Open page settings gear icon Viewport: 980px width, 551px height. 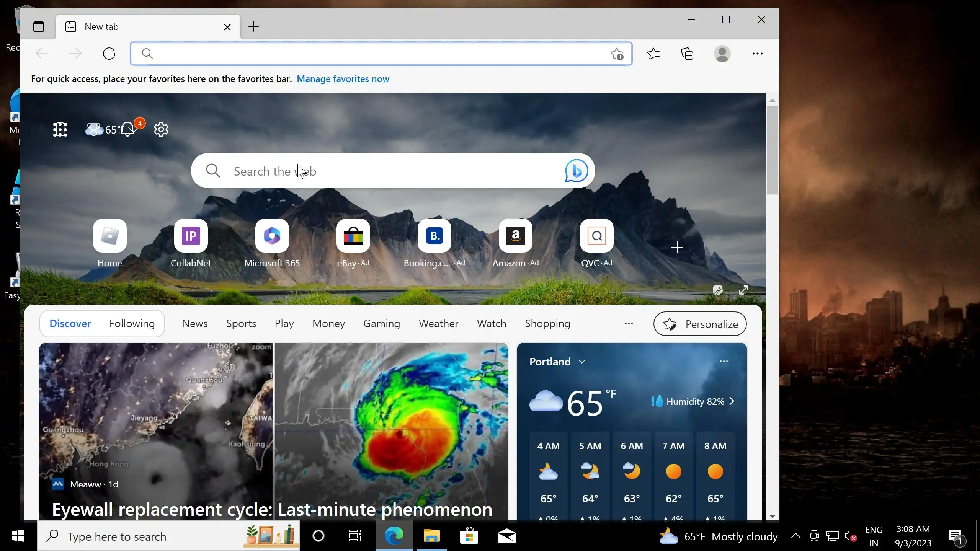(161, 129)
